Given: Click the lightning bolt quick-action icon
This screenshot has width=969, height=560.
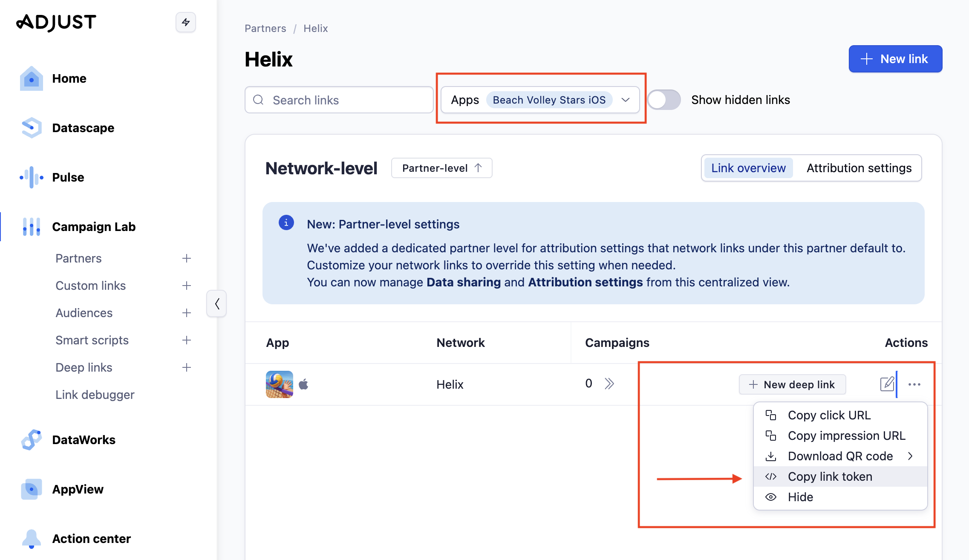Looking at the screenshot, I should (186, 22).
